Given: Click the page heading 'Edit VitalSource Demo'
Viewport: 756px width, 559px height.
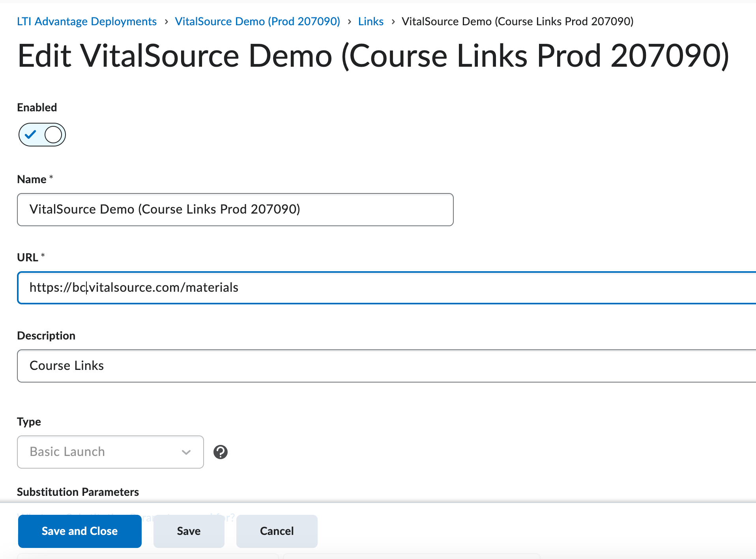Looking at the screenshot, I should [x=373, y=56].
